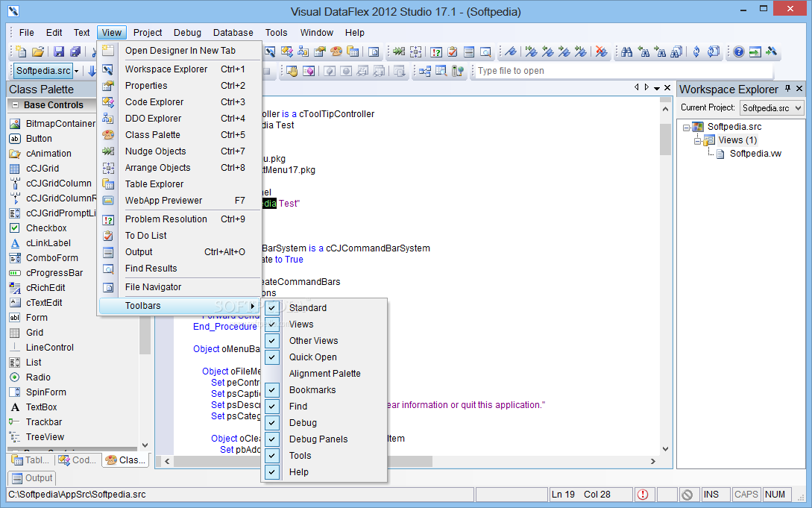
Task: Switch to the Tabl... Table Explorer tab
Action: point(31,460)
